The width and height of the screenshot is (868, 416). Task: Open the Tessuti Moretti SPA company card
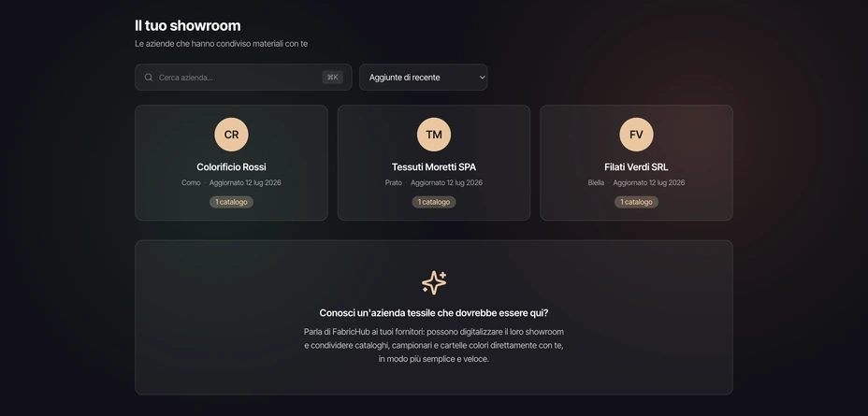pos(434,163)
